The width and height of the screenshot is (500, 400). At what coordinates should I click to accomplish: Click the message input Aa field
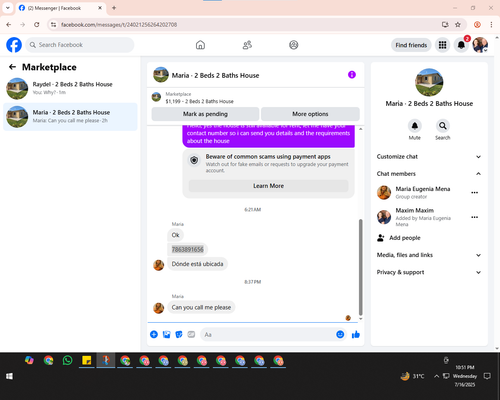(x=268, y=334)
